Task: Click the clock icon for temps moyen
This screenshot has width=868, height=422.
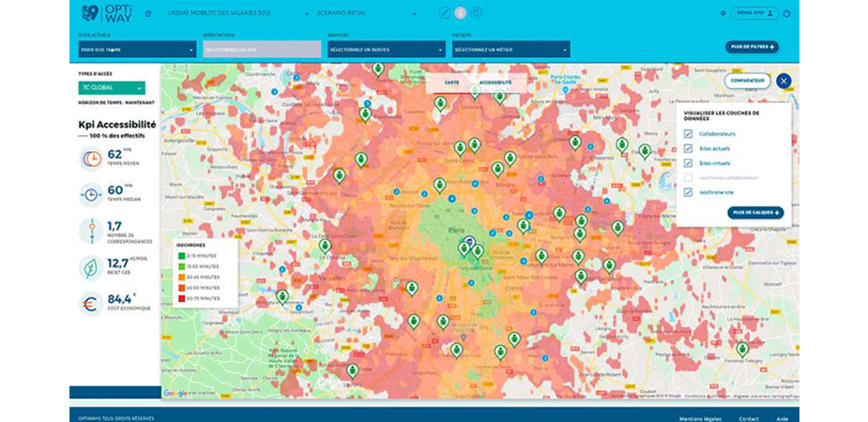Action: tap(91, 158)
